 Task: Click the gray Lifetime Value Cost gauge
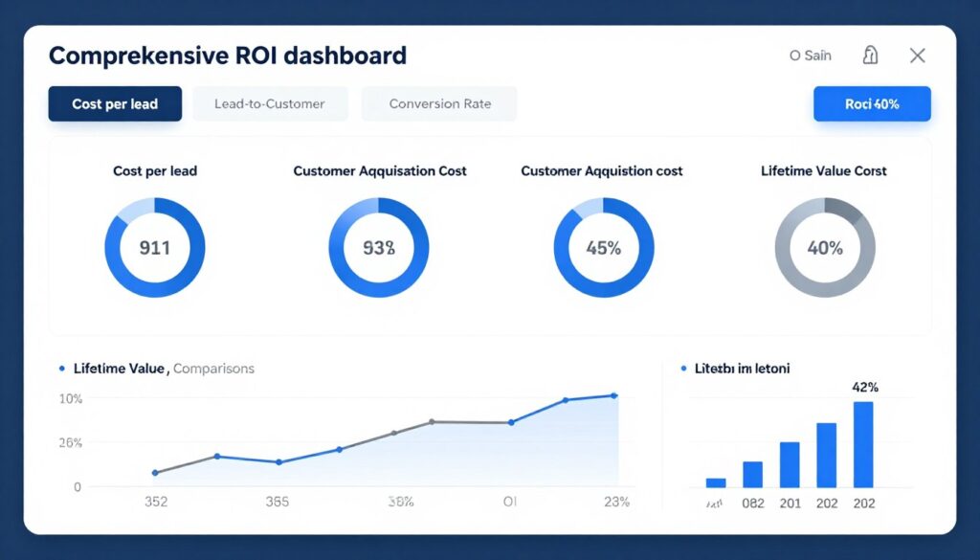[x=825, y=246]
